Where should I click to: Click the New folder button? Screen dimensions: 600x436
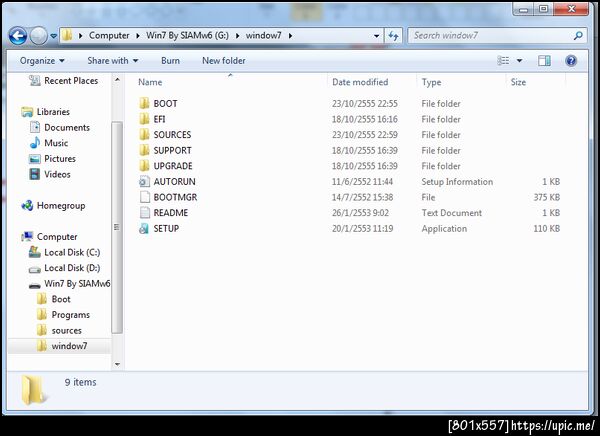(224, 61)
